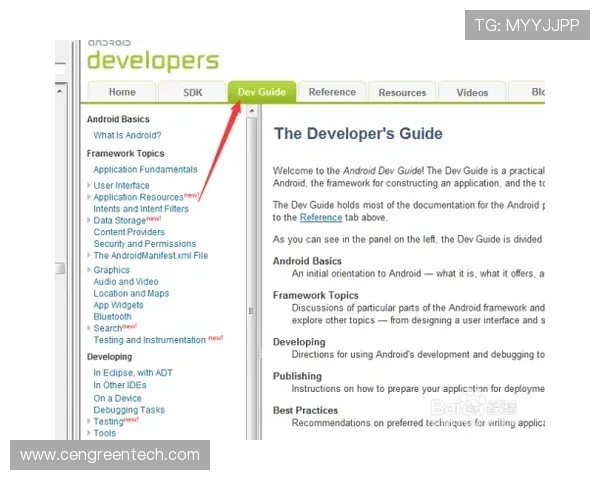Go to the Resources tab

point(402,92)
